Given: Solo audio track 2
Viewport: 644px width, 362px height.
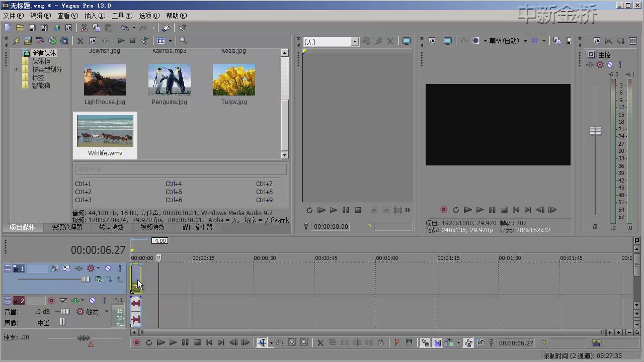Looking at the screenshot, I should point(104,301).
